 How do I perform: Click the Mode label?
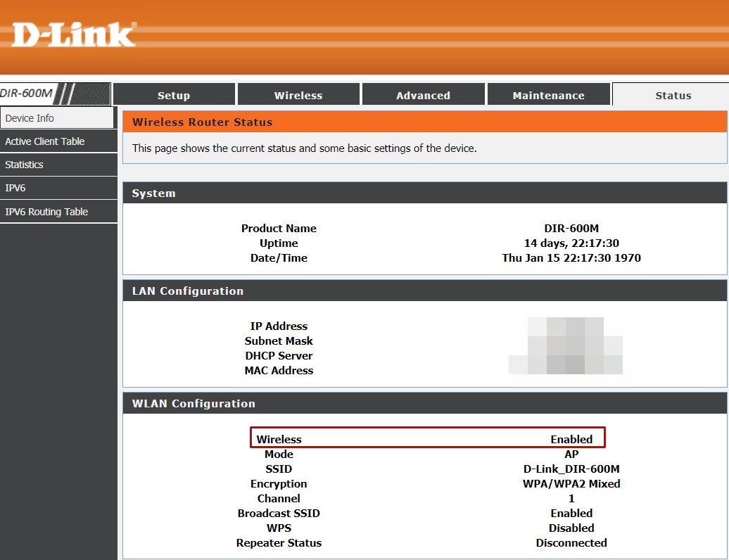point(279,454)
